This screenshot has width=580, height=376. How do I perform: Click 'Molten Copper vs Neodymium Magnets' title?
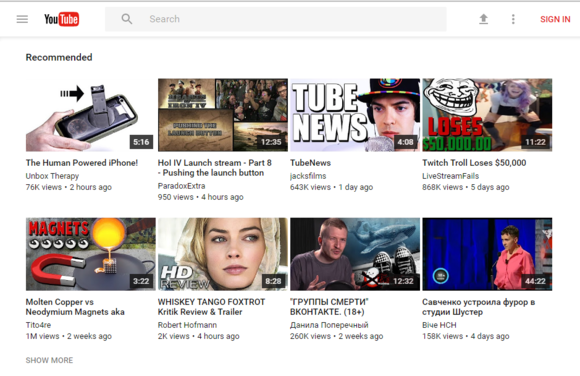click(75, 307)
